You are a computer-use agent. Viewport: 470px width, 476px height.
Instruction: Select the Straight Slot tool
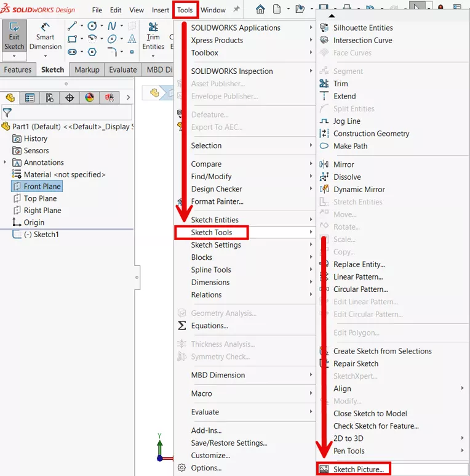(x=72, y=52)
